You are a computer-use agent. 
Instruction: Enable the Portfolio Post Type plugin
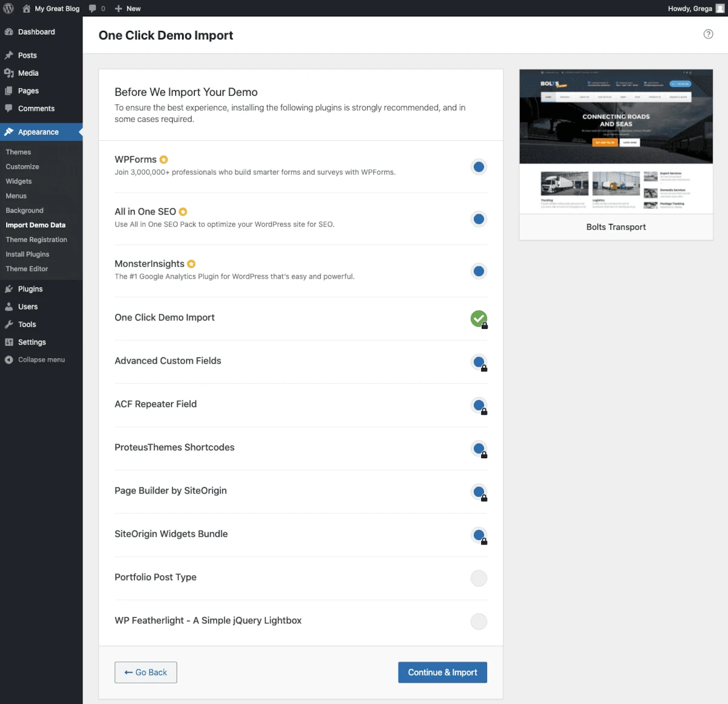tap(479, 578)
